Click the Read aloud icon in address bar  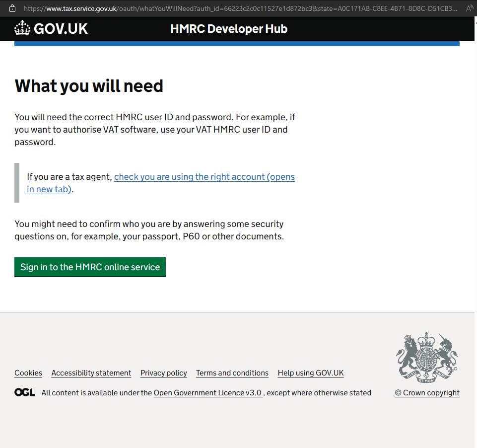[470, 8]
